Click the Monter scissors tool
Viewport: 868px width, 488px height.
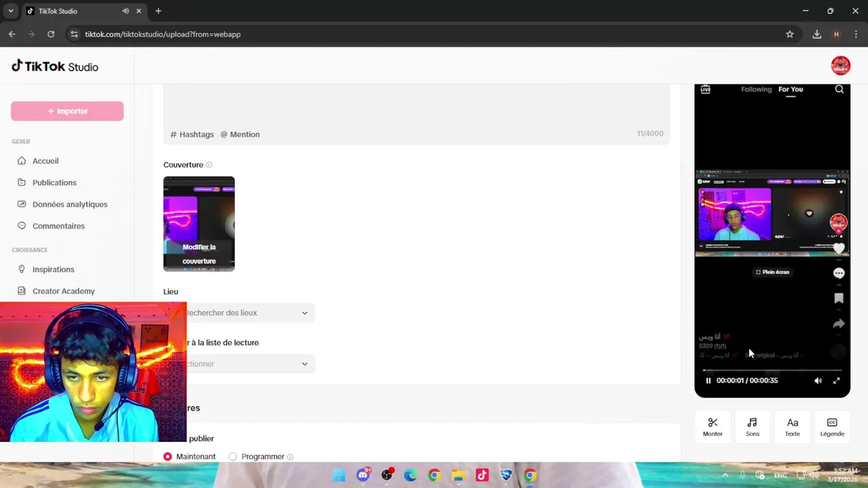click(x=713, y=427)
